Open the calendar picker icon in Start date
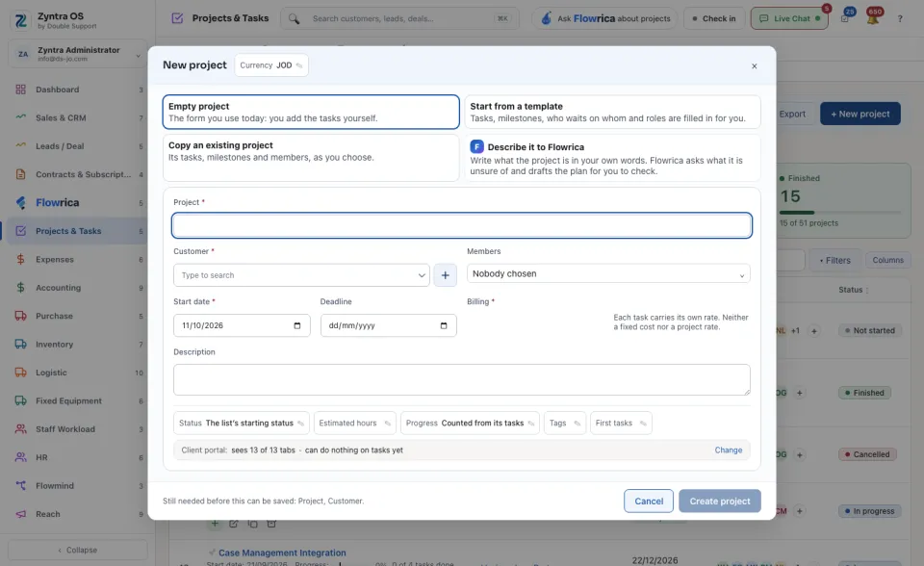924x566 pixels. (x=297, y=325)
